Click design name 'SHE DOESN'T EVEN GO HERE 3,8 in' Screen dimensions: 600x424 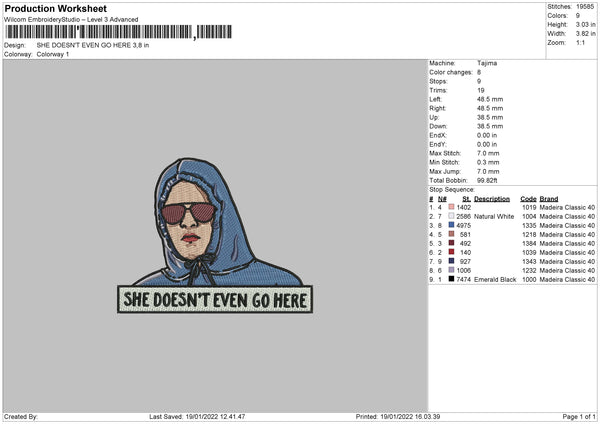[x=93, y=45]
